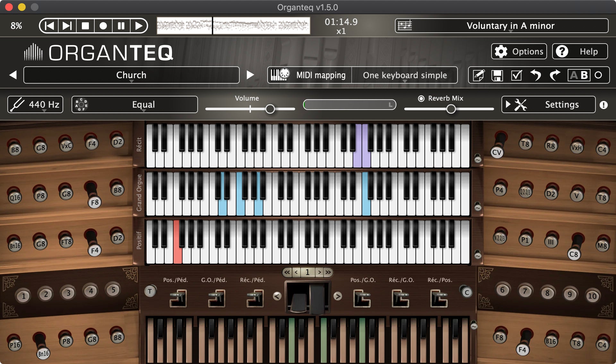The width and height of the screenshot is (616, 364).
Task: Toggle the Pos./Péd. coupler switch
Action: coord(178,298)
